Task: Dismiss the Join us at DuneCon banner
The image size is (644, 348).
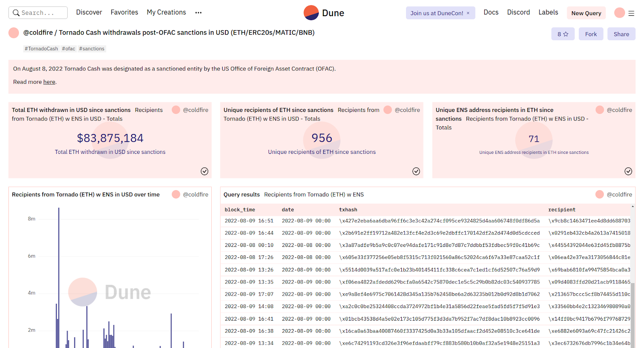Action: pyautogui.click(x=468, y=13)
